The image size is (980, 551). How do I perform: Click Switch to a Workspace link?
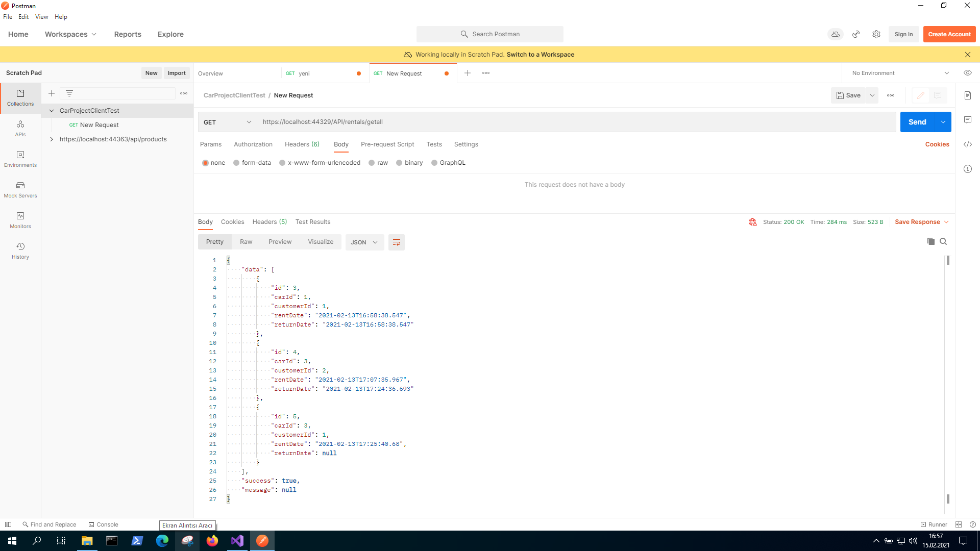tap(540, 55)
